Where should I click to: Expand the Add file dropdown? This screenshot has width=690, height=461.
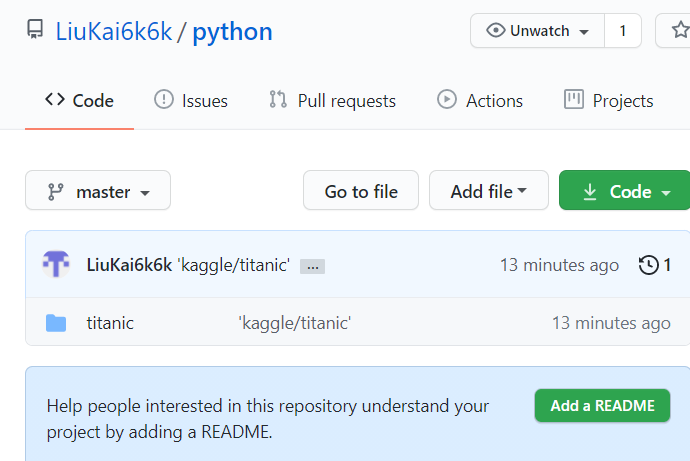(x=489, y=190)
